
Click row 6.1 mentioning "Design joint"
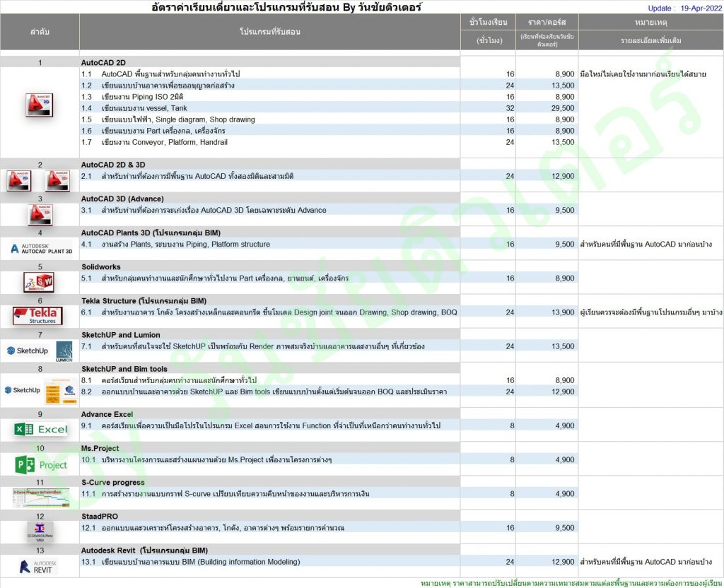pyautogui.click(x=269, y=312)
